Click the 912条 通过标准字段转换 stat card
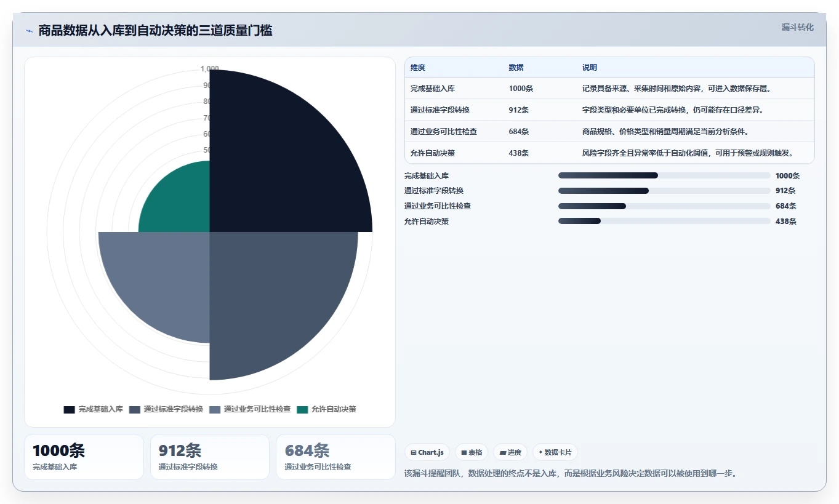The width and height of the screenshot is (839, 504). (x=210, y=457)
